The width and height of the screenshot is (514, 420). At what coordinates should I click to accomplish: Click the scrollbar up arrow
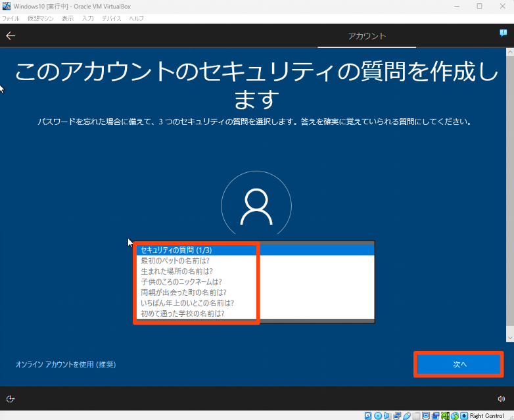(510, 52)
